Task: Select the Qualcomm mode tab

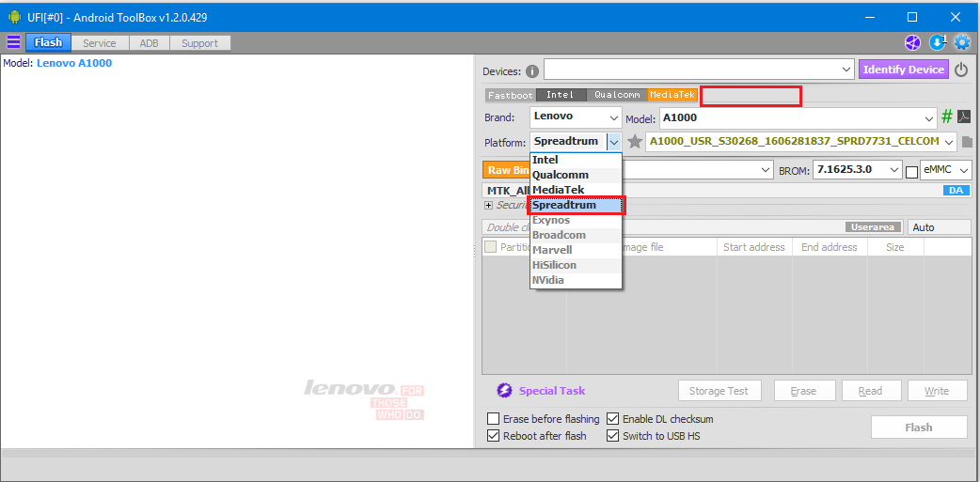Action: click(617, 96)
